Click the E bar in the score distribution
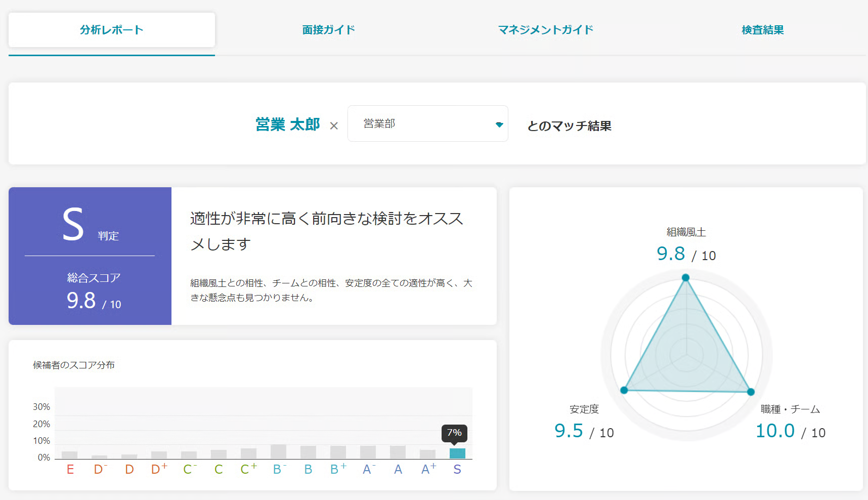868x500 pixels. point(69,455)
